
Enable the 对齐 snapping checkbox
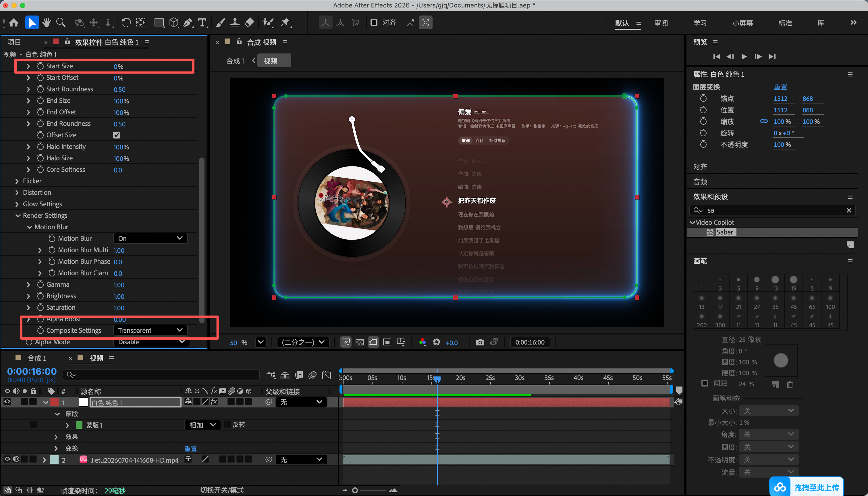(x=374, y=22)
